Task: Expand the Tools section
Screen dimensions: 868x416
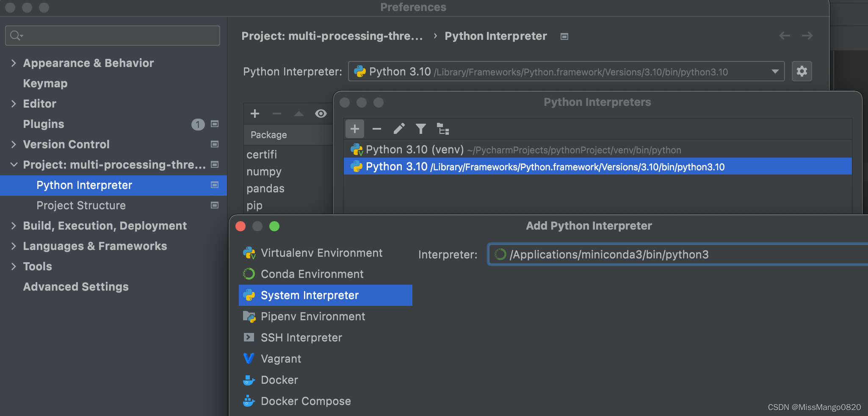Action: (14, 266)
